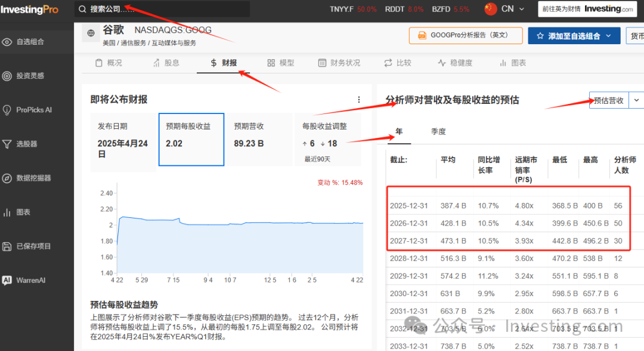Image resolution: width=644 pixels, height=351 pixels.
Task: Expand the CN language dropdown chevron
Action: point(522,9)
